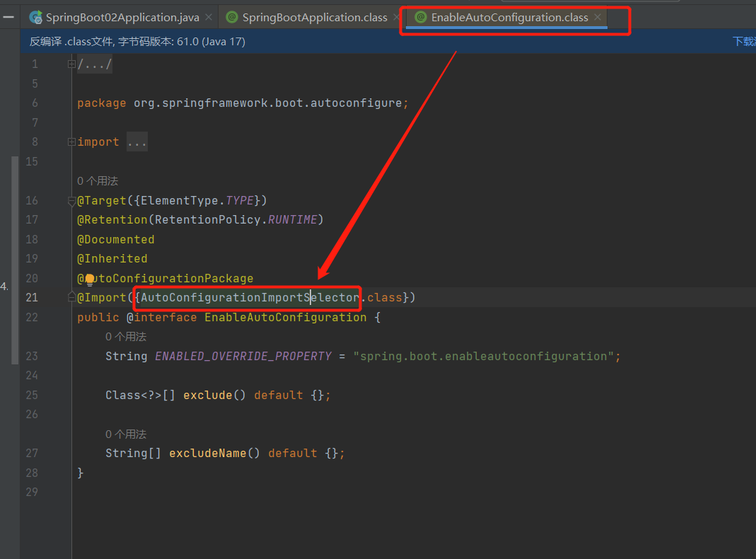Click the fold end marker on line 21
Viewport: 756px width, 559px height.
pos(71,298)
